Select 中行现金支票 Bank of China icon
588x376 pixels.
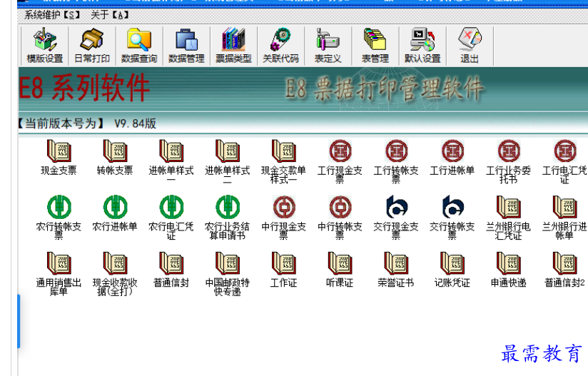tap(284, 218)
